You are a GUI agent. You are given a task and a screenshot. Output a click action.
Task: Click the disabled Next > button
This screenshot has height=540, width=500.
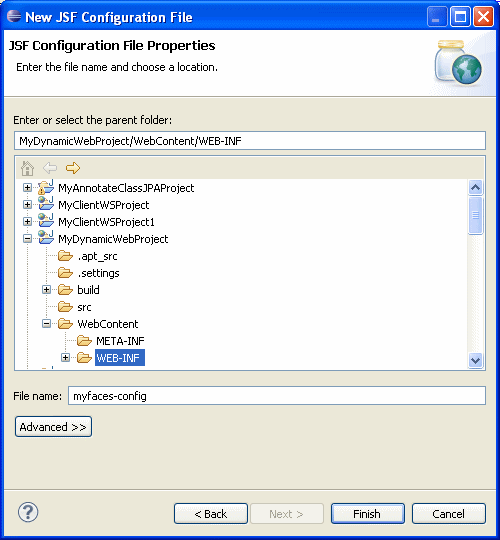click(x=287, y=513)
